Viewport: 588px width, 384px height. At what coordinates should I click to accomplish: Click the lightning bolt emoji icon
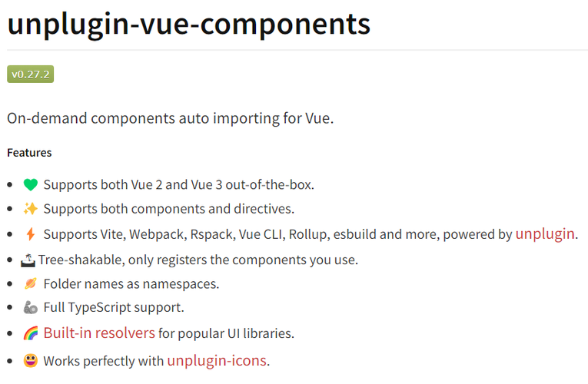click(x=31, y=234)
